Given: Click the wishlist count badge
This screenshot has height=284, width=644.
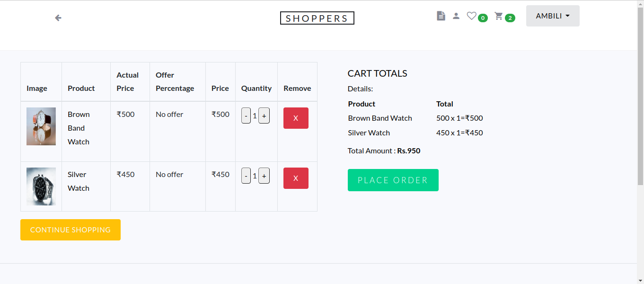Looking at the screenshot, I should click(x=482, y=18).
